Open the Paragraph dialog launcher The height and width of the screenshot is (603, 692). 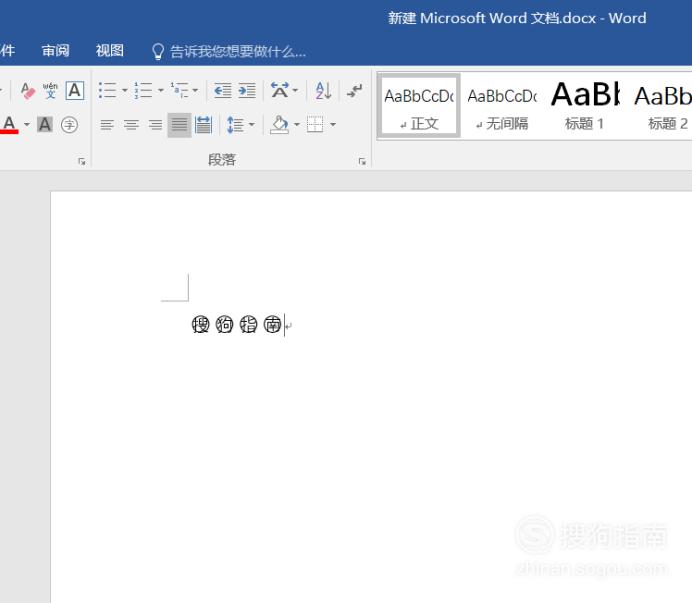(x=362, y=162)
